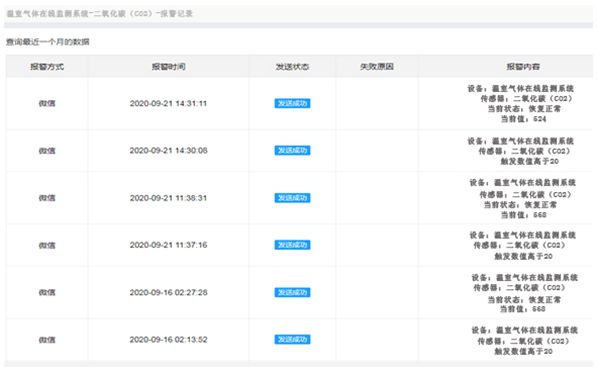Click the 报警方式 column header
This screenshot has height=370, width=597.
(47, 67)
